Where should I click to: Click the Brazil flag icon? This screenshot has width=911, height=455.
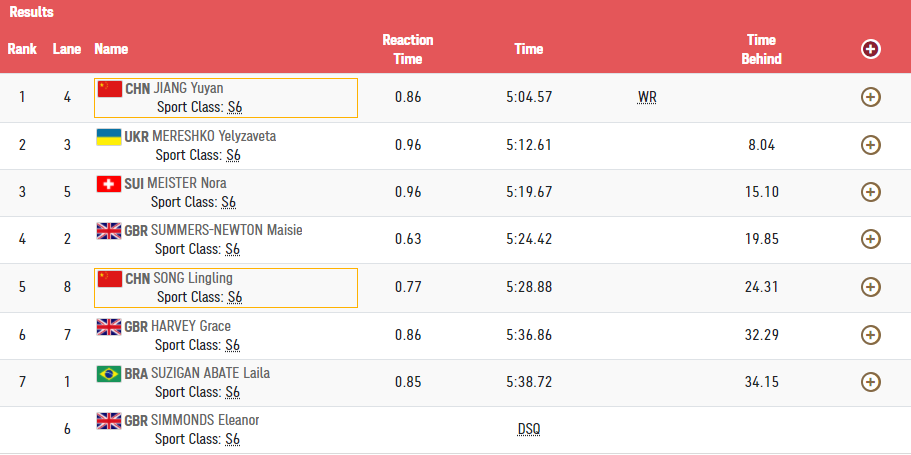click(x=108, y=373)
